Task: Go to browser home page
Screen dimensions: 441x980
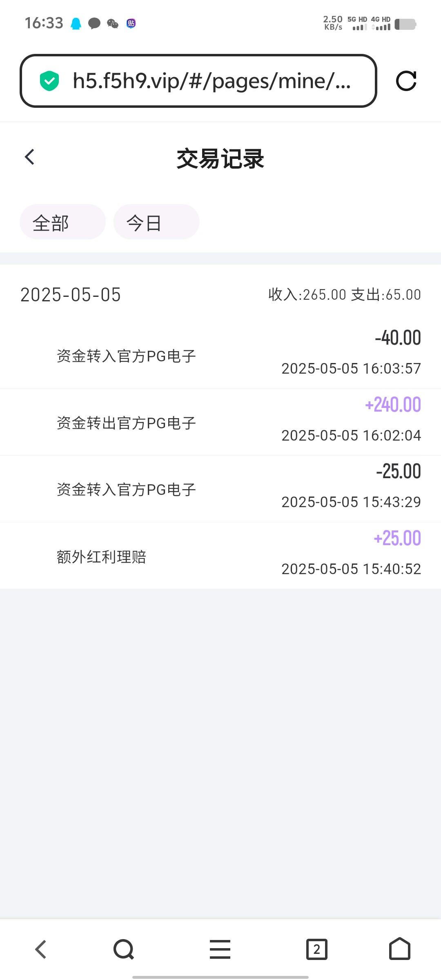Action: [399, 949]
